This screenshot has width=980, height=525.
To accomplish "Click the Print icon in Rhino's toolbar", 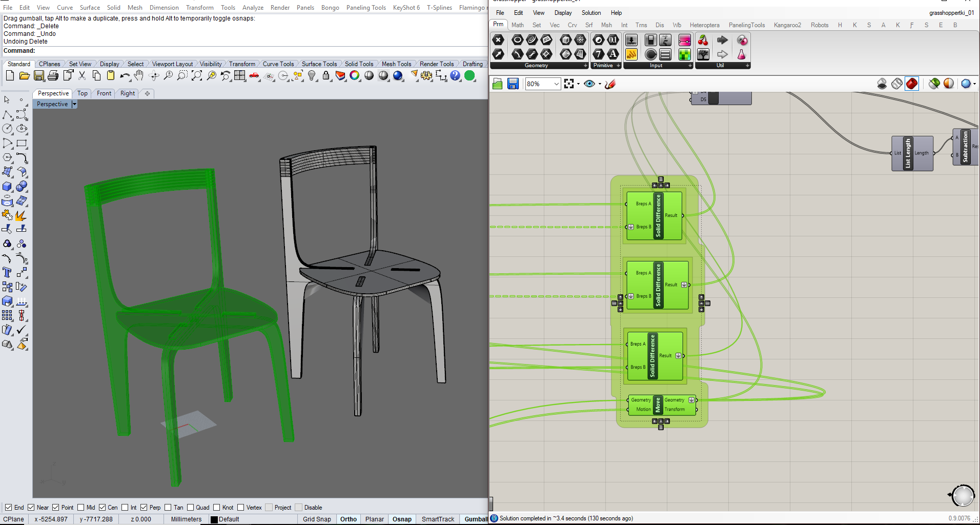I will 53,75.
